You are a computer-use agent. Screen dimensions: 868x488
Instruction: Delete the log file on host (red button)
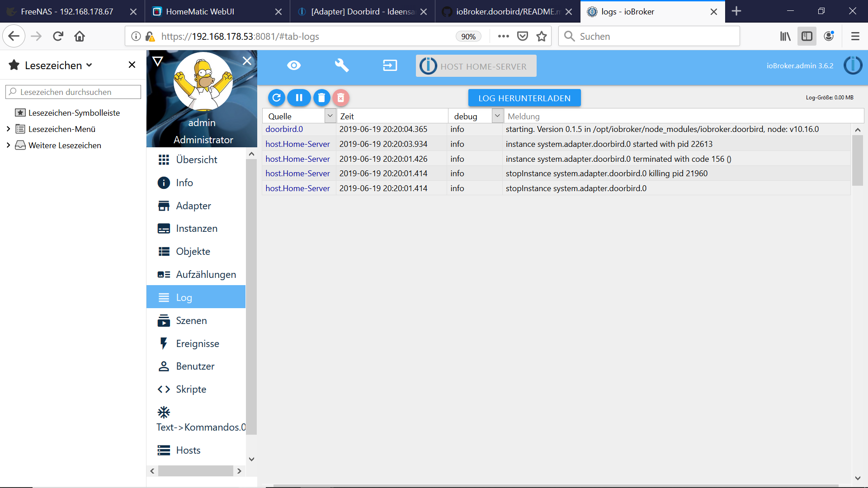click(x=341, y=98)
